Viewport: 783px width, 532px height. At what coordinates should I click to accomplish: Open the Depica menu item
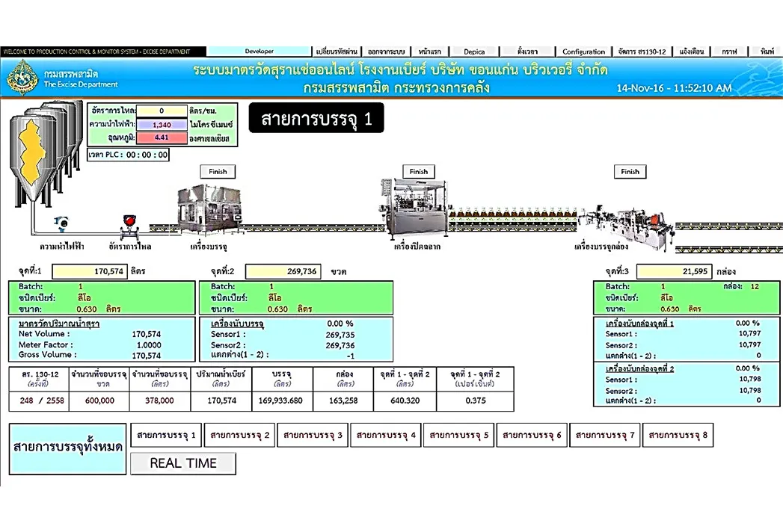(474, 52)
